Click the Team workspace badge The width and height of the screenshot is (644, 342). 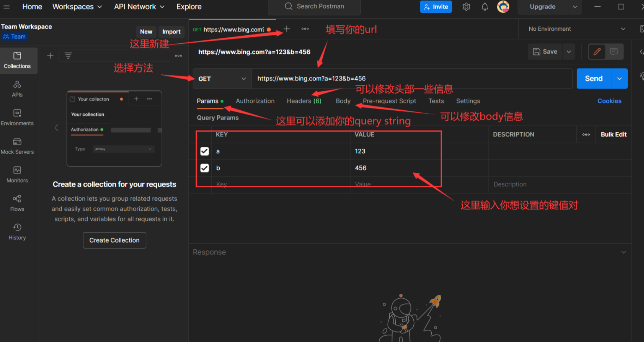tap(14, 37)
